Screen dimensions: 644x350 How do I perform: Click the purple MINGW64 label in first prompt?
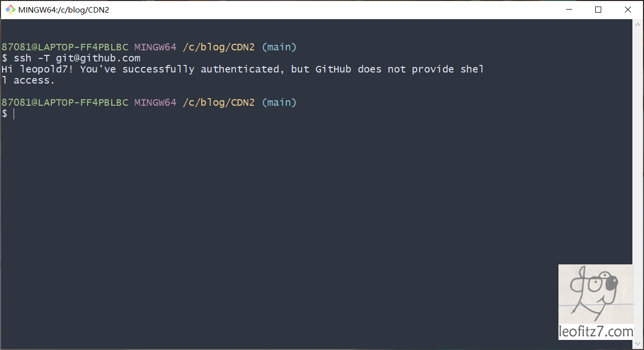155,47
